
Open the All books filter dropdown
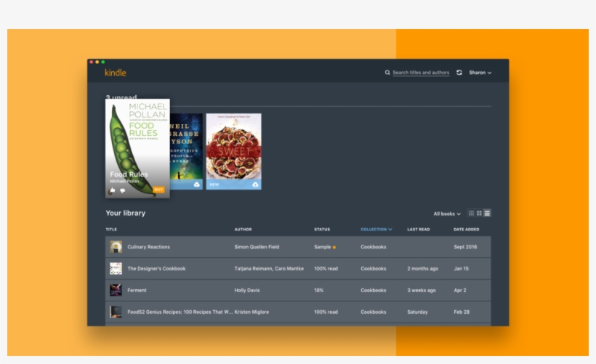(447, 214)
